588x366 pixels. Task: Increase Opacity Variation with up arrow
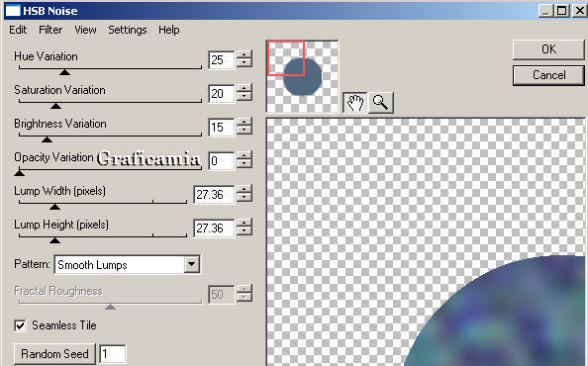[245, 156]
